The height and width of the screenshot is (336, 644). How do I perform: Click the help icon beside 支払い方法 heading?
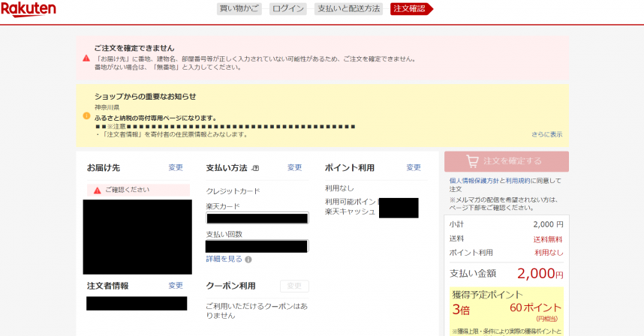(256, 168)
